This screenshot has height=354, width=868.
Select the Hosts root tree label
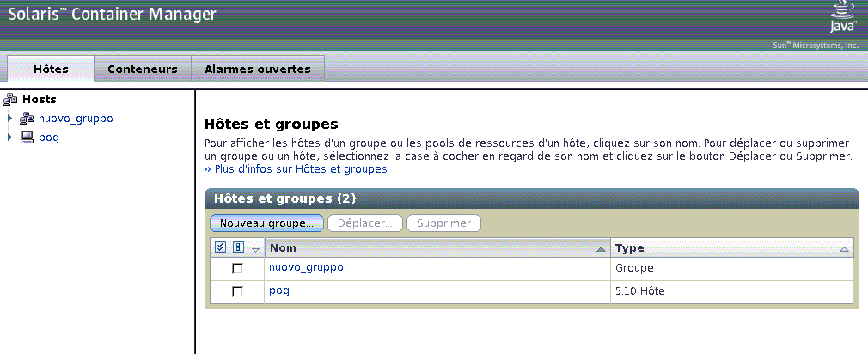pyautogui.click(x=40, y=100)
